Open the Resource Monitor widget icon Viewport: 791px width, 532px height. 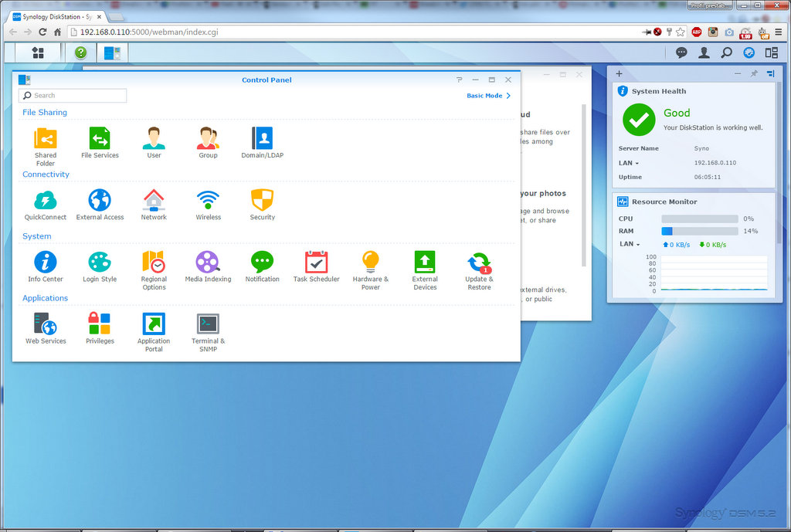(x=623, y=202)
